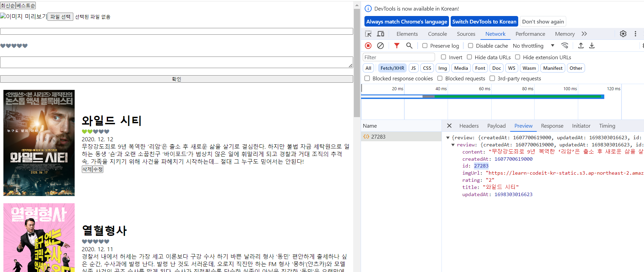The height and width of the screenshot is (272, 644).
Task: Filter requests by Font
Action: tap(480, 68)
